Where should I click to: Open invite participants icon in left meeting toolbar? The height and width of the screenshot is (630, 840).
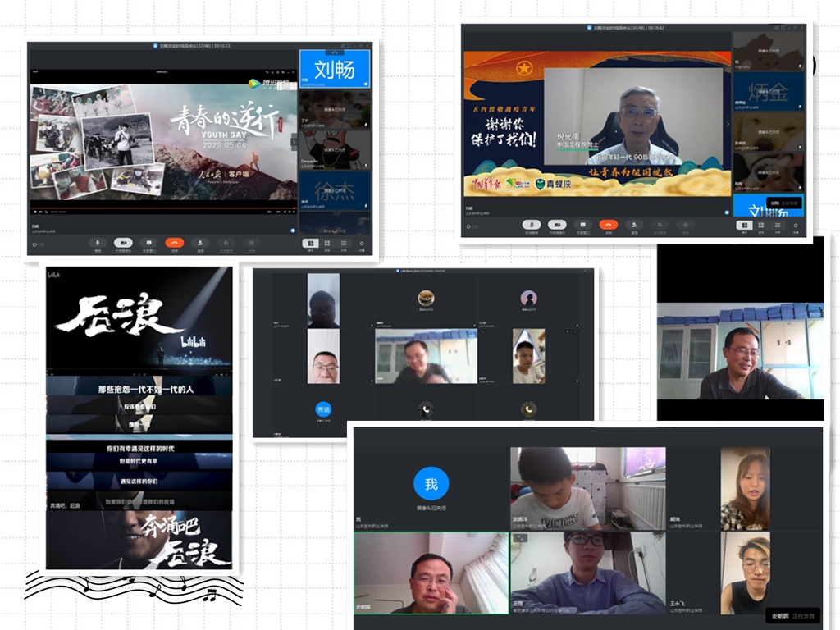[x=199, y=243]
